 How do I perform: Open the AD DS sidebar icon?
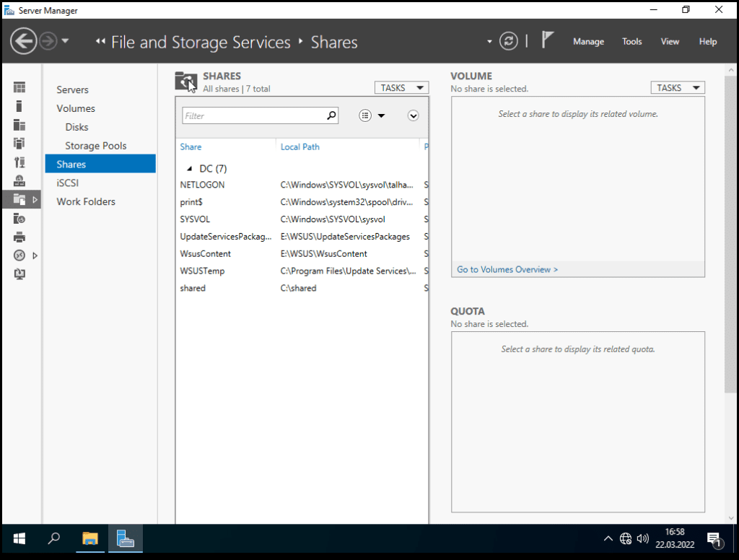pyautogui.click(x=19, y=144)
